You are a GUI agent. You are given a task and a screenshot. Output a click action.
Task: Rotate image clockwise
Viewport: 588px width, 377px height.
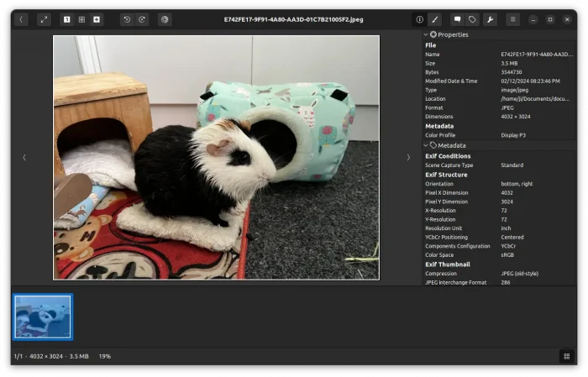142,19
